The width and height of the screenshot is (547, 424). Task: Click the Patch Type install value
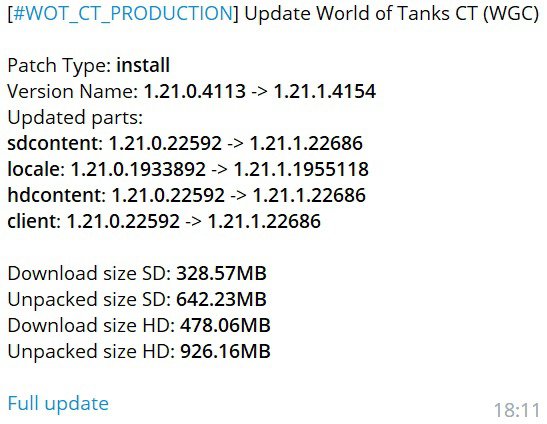(143, 65)
